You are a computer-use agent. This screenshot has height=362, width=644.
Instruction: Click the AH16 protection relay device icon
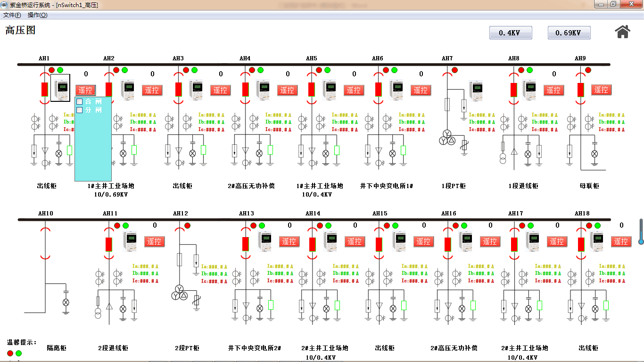coord(466,241)
